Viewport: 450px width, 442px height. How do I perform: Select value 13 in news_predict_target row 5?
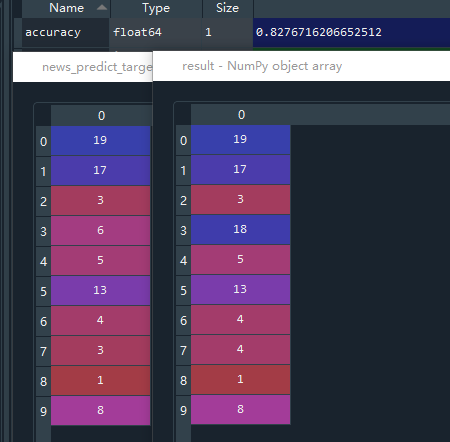pos(100,290)
